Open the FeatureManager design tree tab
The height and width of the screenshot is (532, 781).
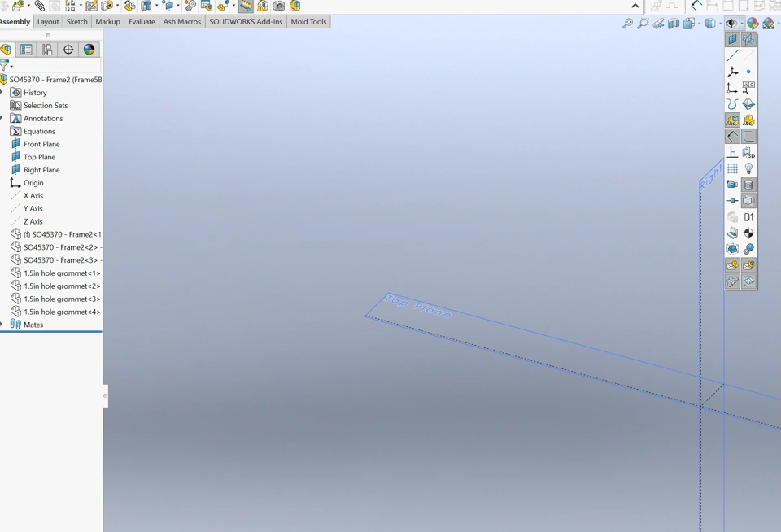[x=6, y=50]
